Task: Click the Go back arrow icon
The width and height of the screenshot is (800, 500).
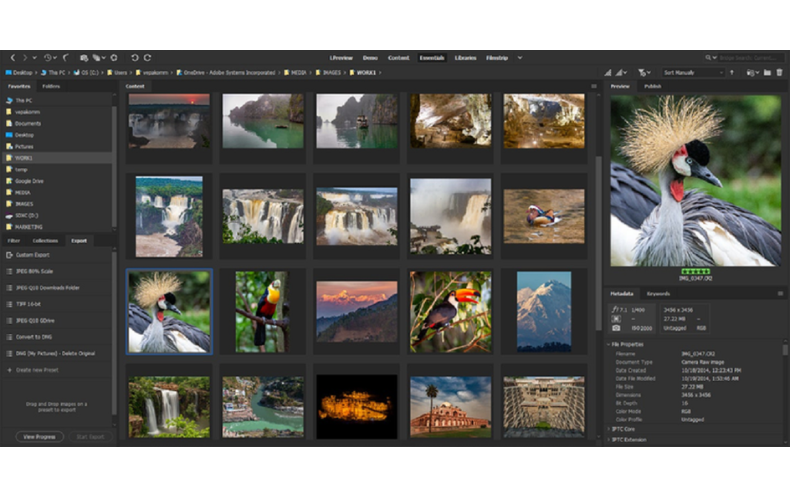Action: click(12, 58)
